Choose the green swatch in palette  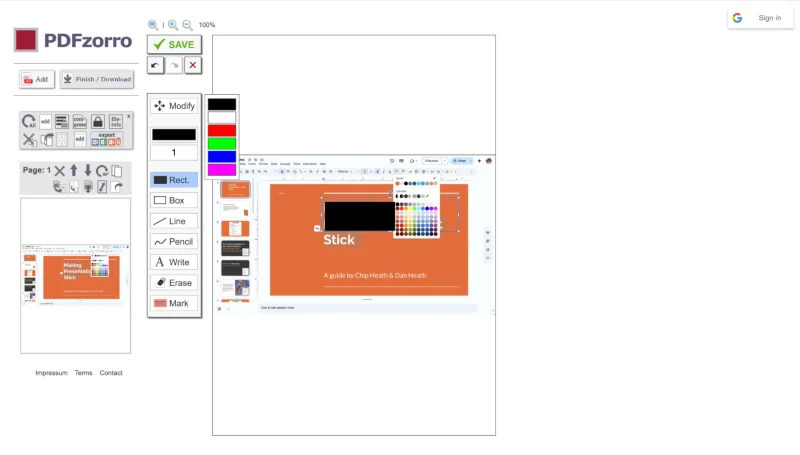(x=222, y=144)
